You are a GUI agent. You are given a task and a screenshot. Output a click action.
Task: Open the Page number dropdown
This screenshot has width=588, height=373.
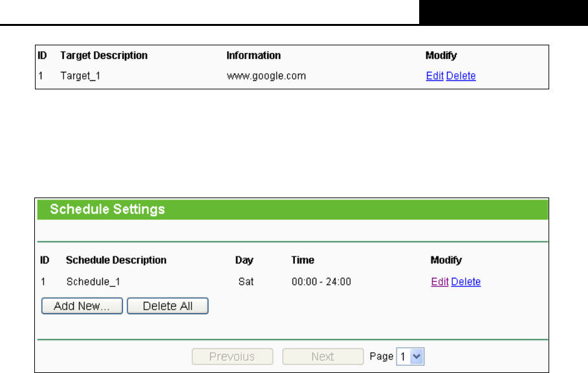[410, 357]
